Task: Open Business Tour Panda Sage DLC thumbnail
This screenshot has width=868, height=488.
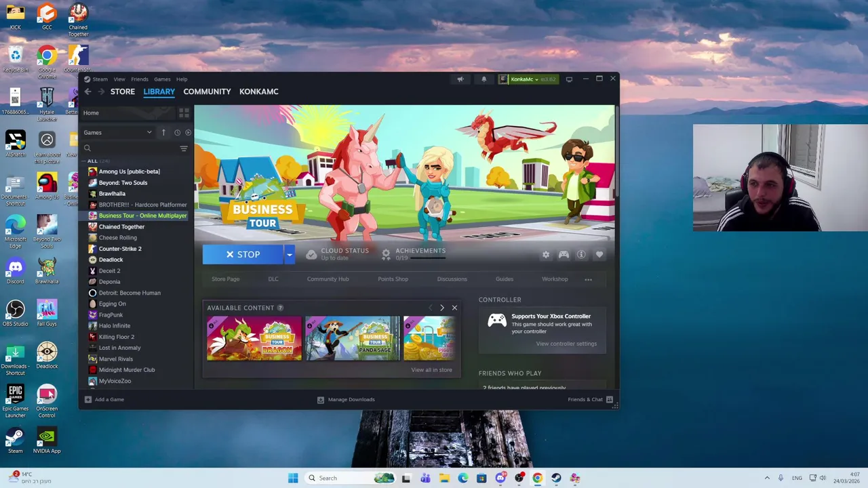Action: [x=353, y=338]
